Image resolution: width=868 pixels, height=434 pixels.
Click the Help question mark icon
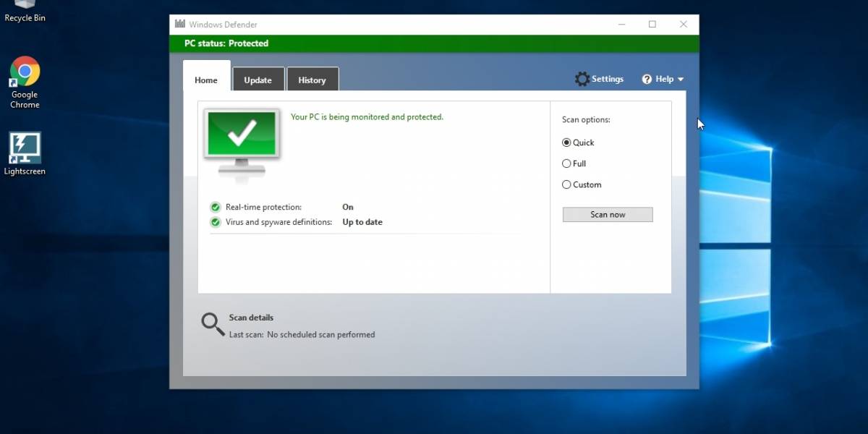tap(647, 80)
